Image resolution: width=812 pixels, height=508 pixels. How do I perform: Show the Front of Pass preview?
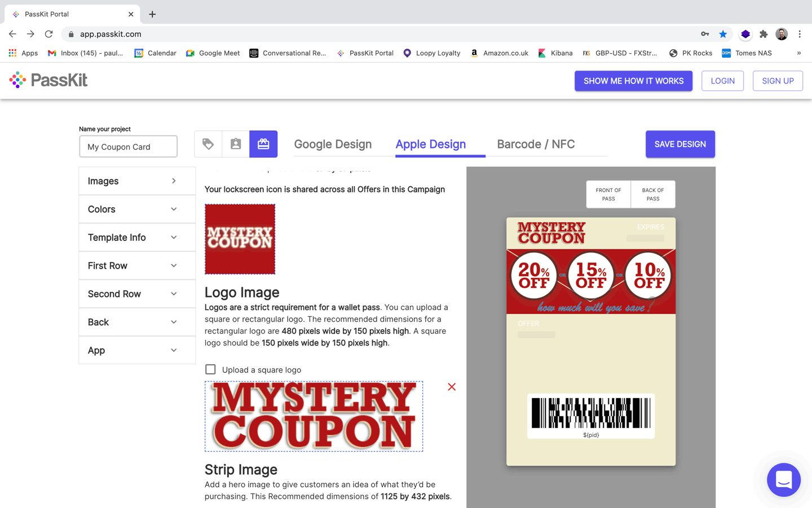pyautogui.click(x=608, y=194)
